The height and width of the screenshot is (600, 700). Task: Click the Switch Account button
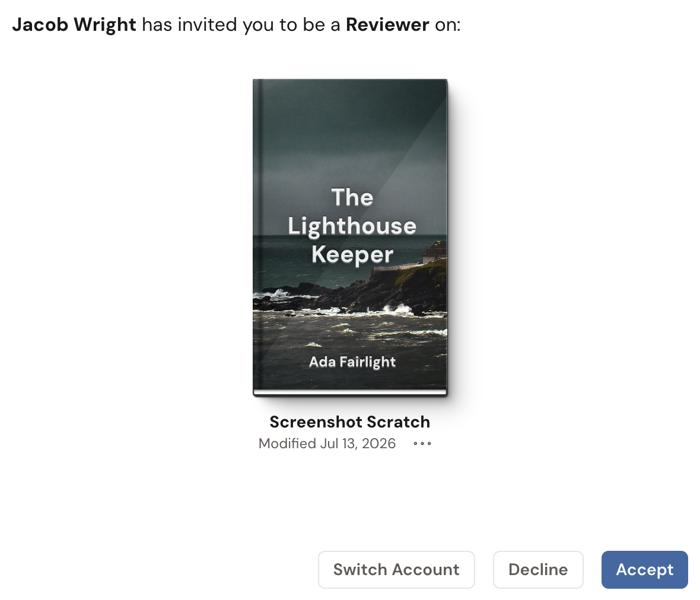(396, 570)
